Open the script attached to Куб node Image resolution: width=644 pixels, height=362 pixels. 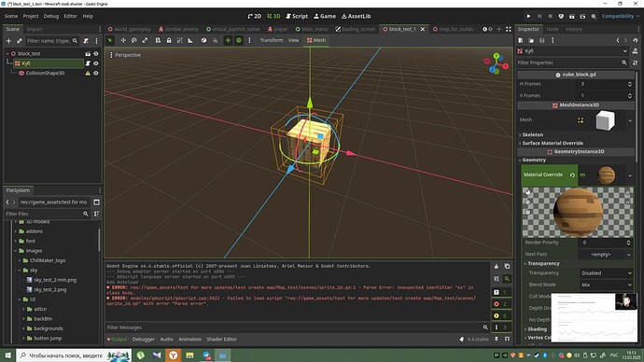point(88,63)
